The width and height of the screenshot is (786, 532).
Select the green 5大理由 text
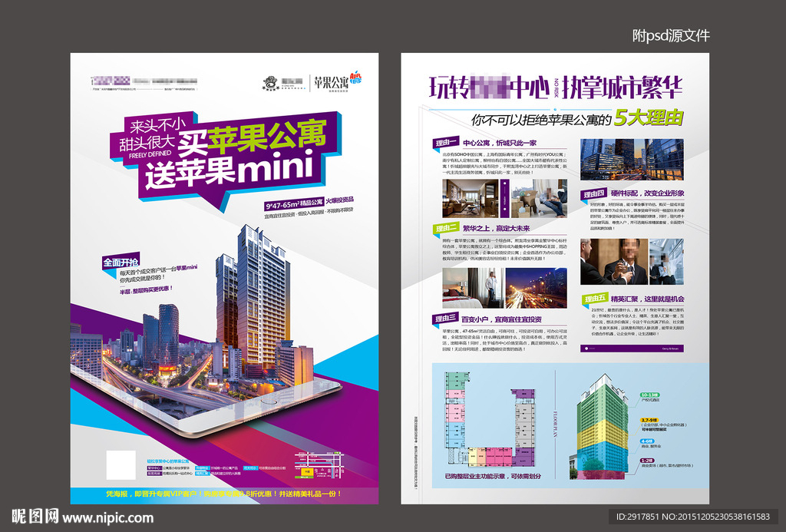649,117
